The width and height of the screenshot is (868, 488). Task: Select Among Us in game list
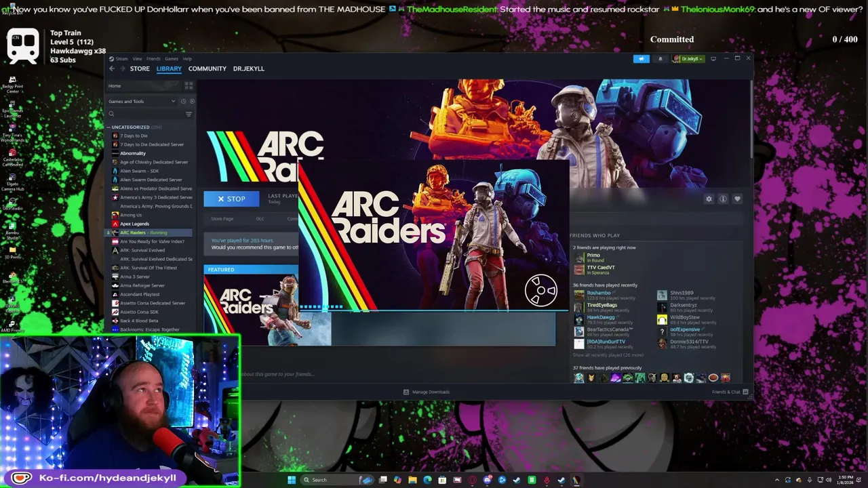click(x=131, y=215)
